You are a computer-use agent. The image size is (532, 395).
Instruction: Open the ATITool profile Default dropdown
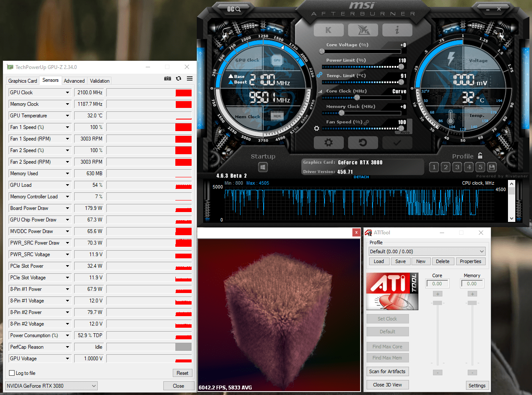(x=427, y=251)
